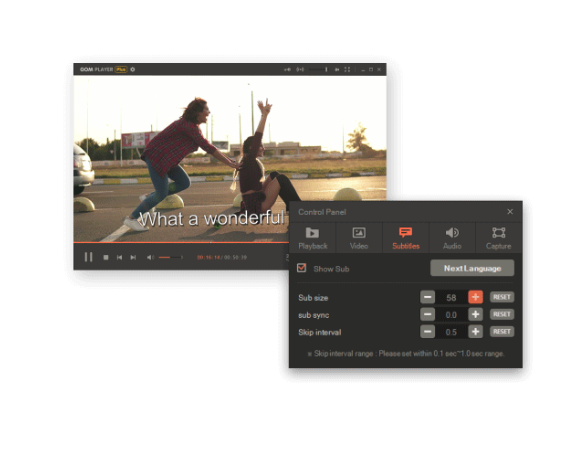
Task: Reset the Sub size value
Action: point(502,297)
